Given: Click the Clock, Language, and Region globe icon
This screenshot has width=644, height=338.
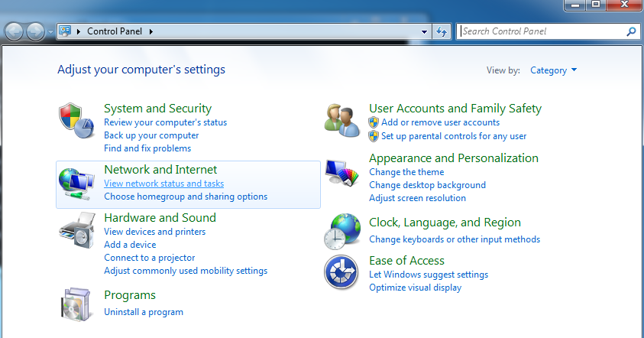Looking at the screenshot, I should (x=342, y=232).
